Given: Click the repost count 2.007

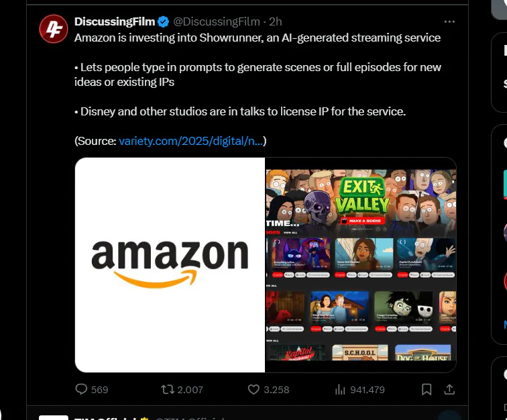Looking at the screenshot, I should point(190,390).
